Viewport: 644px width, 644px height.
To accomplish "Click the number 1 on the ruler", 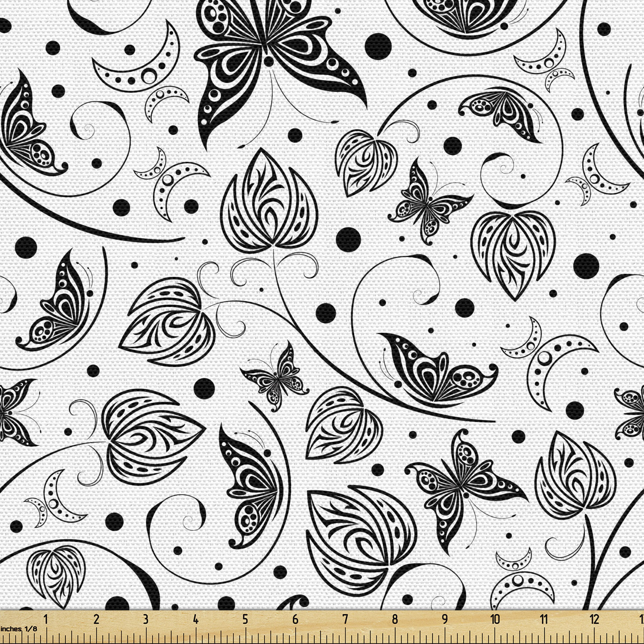I will 46,619.
